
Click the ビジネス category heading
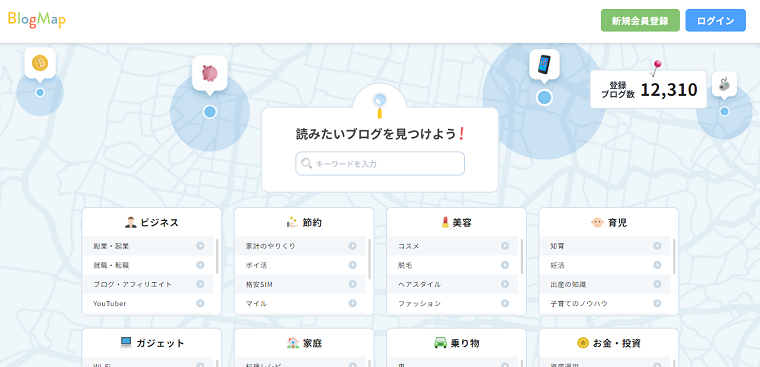159,223
